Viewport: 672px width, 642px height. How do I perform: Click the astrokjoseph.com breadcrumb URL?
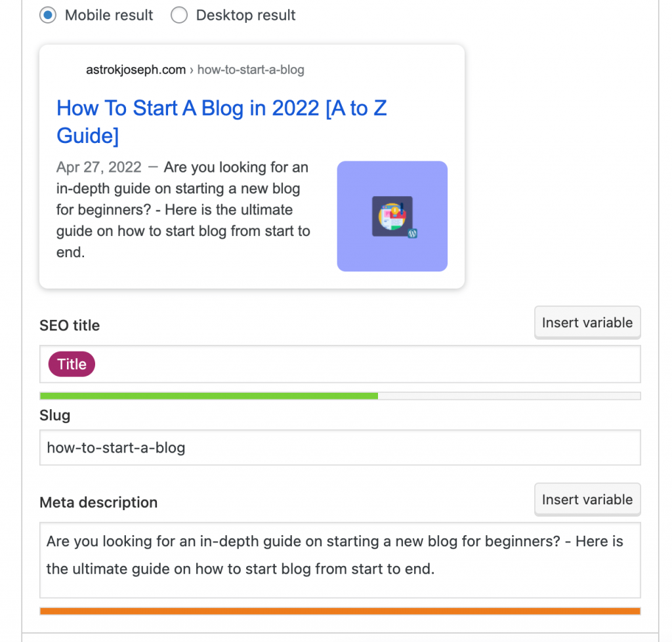pyautogui.click(x=136, y=70)
